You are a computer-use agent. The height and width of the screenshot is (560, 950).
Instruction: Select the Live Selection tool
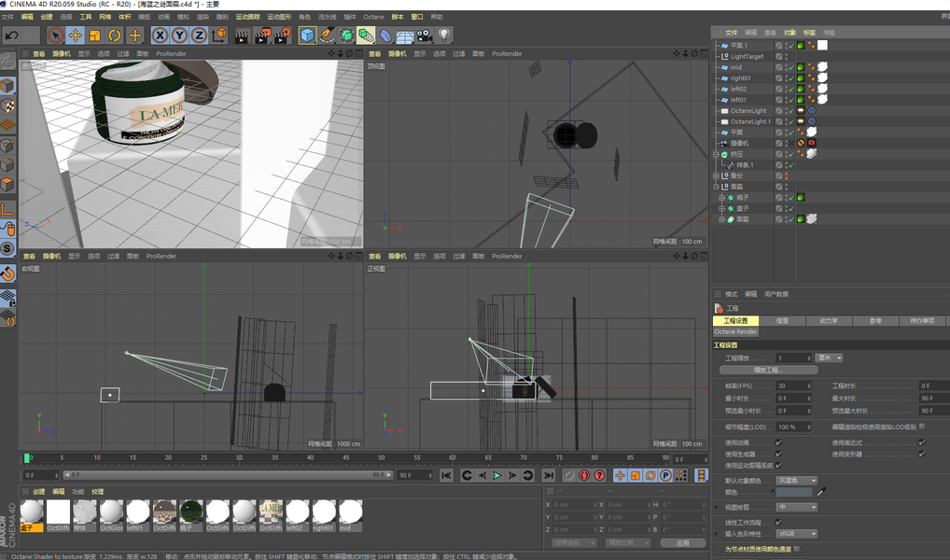pos(55,35)
